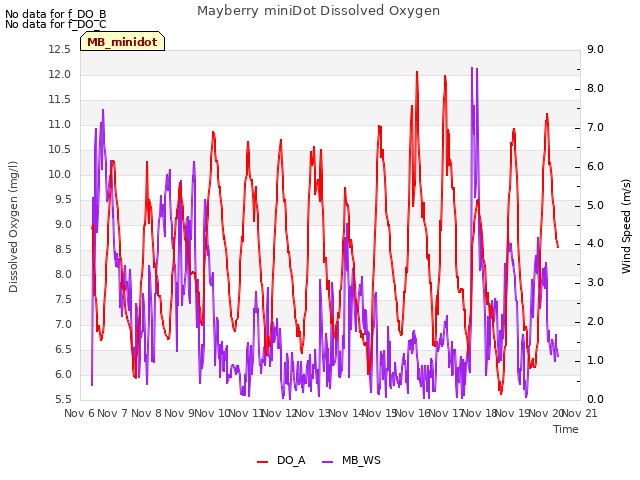Click the 10.0 left axis tick label
Image resolution: width=640 pixels, height=480 pixels.
coord(60,175)
